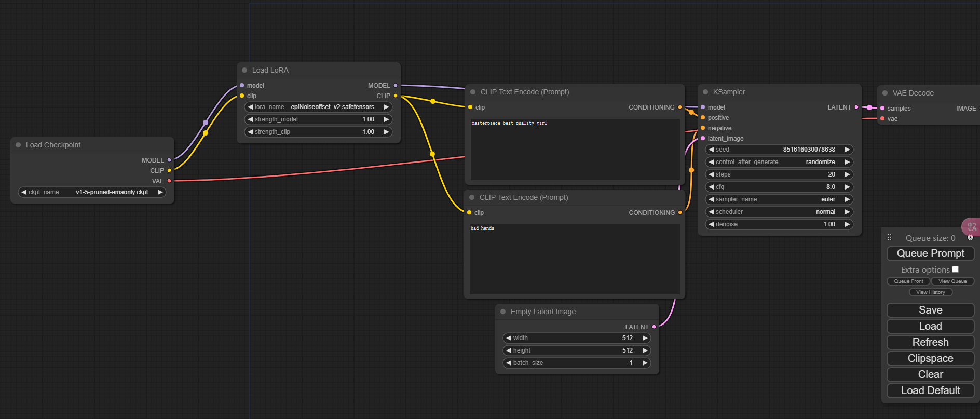980x419 pixels.
Task: Collapse the VAE Decode node via its title dot
Action: tap(885, 93)
